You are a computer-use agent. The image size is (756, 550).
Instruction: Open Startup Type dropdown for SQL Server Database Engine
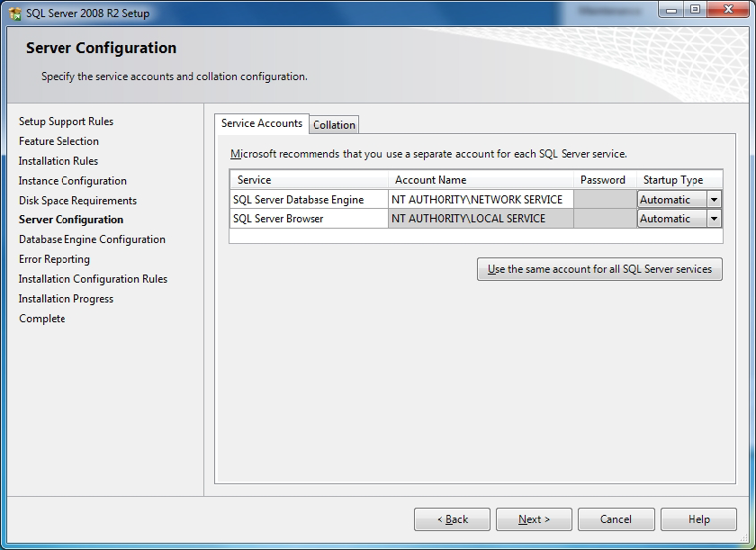tap(714, 200)
